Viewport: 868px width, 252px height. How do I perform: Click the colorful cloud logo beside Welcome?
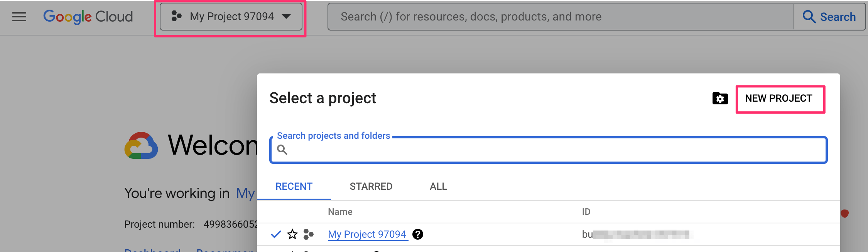pos(141,146)
